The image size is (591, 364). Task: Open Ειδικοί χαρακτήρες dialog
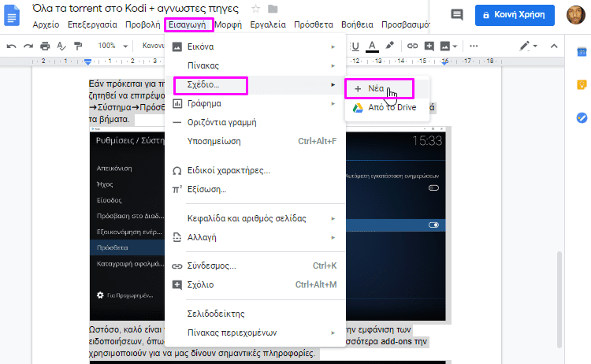coord(255,171)
